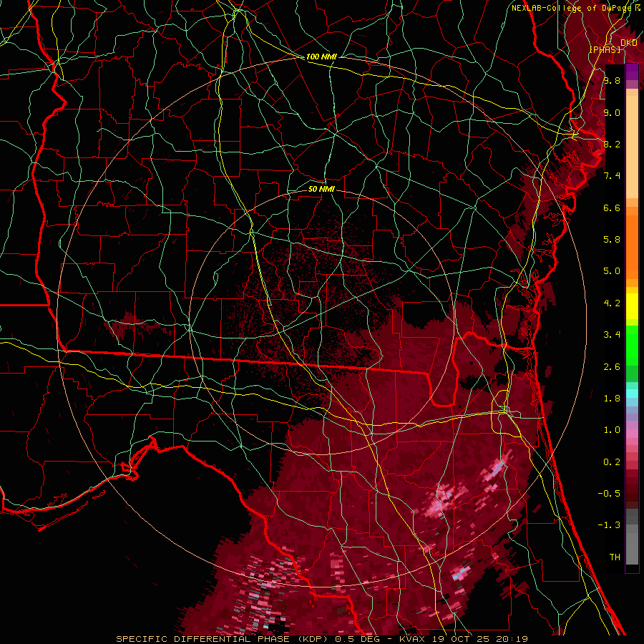
Task: Click the 1.0 legend value
Action: pyautogui.click(x=612, y=430)
